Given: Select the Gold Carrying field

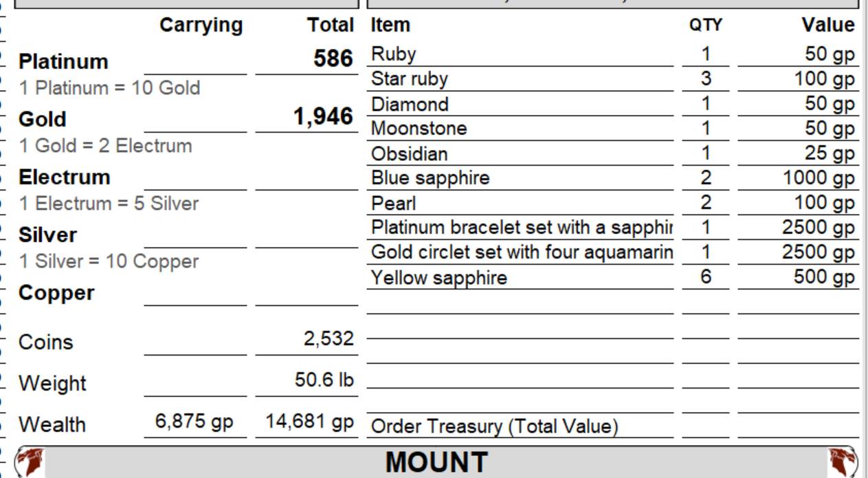Looking at the screenshot, I should 195,118.
